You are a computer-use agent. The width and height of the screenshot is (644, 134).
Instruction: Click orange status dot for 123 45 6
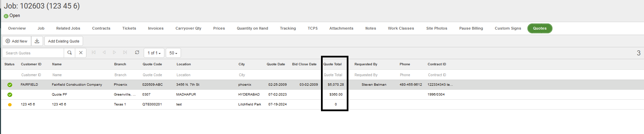point(10,104)
